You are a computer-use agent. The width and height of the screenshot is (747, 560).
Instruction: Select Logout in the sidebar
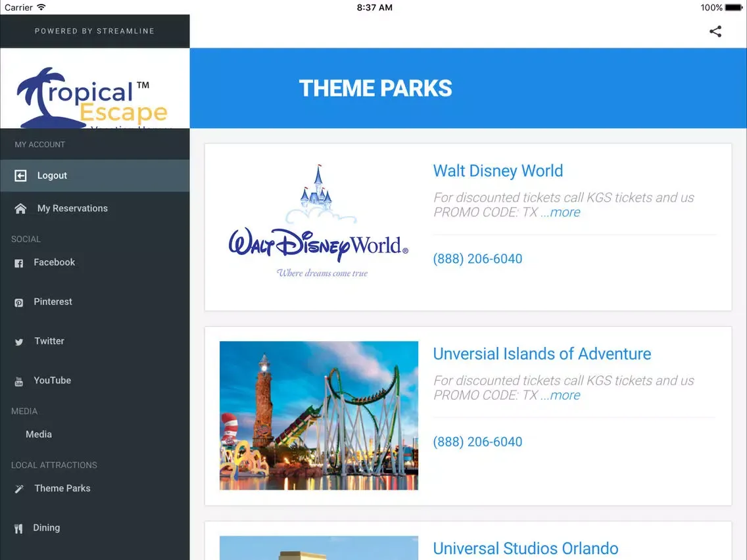(x=95, y=175)
